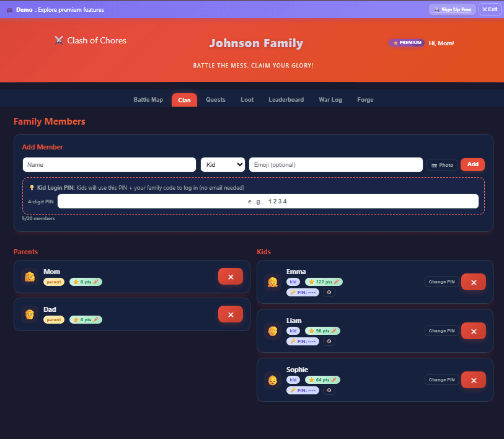Reveal Liam's PIN using the eye icon
This screenshot has width=504, height=439.
[x=329, y=341]
